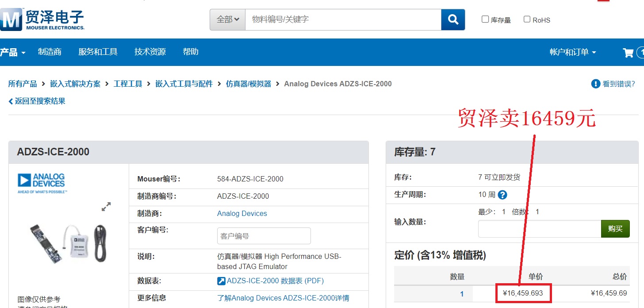Go to 嵌入式工具与配件 breadcrumb
Image resolution: width=644 pixels, height=308 pixels.
184,84
